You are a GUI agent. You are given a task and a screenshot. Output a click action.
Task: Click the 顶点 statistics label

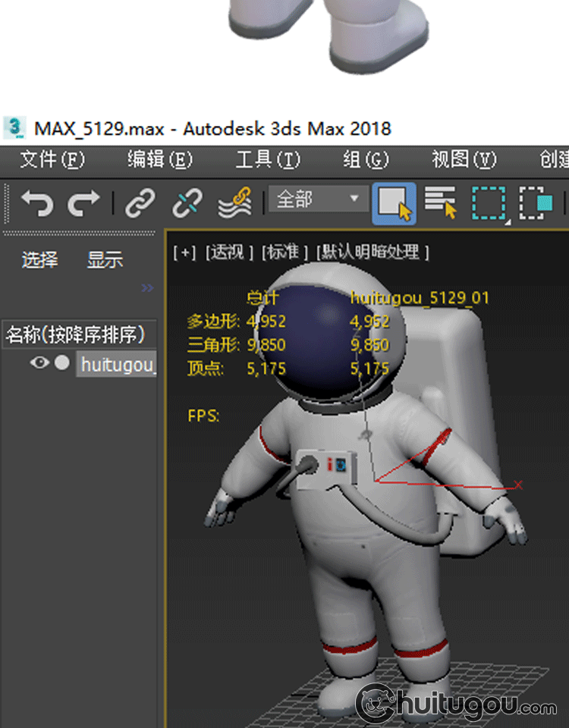coord(206,369)
